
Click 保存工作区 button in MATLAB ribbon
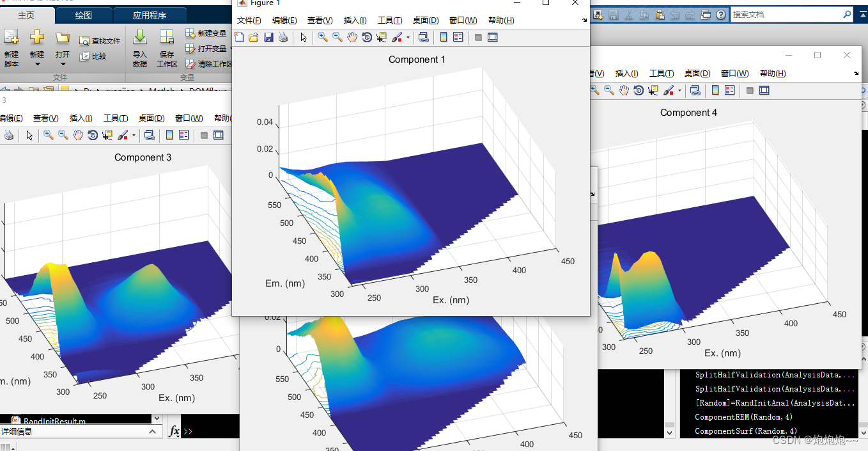point(167,48)
